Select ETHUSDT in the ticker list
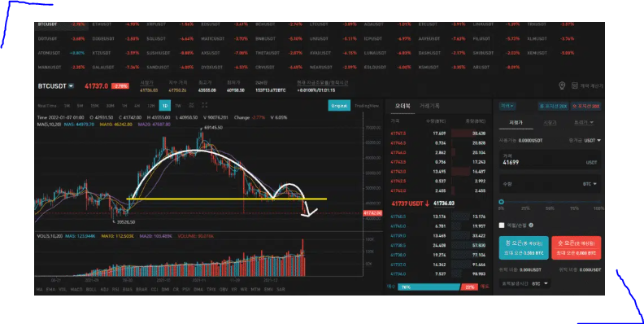This screenshot has width=644, height=324. [102, 24]
